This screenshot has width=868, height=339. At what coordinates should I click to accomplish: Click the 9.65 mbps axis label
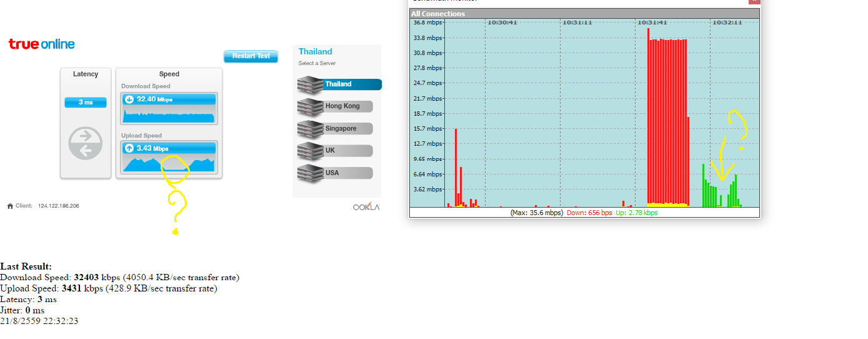point(427,159)
